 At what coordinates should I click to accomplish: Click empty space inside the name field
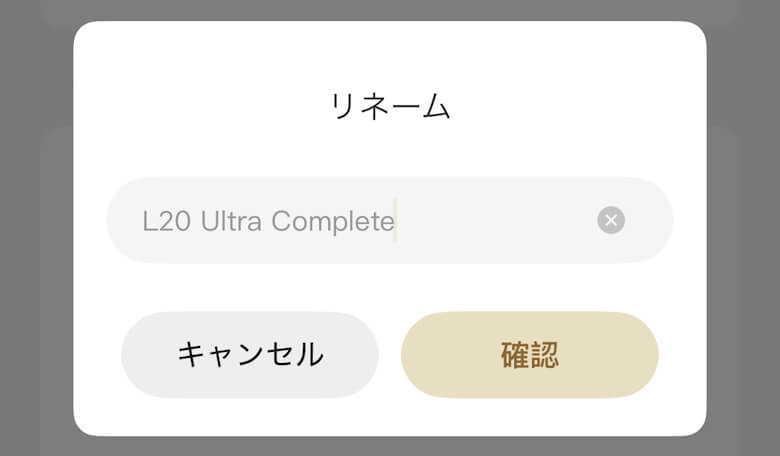point(500,221)
